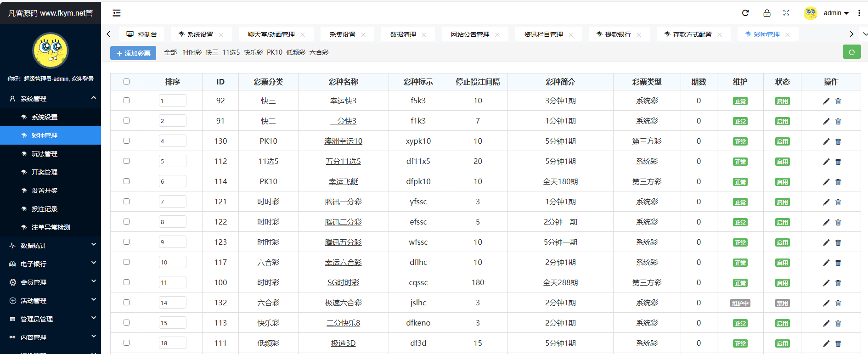This screenshot has height=354, width=868.
Task: Switch to the 控制台 tab
Action: coord(142,34)
